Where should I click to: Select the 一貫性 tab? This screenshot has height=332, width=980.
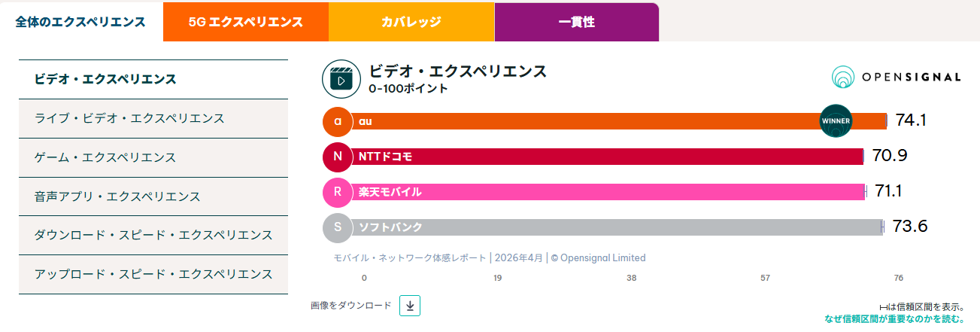[576, 22]
